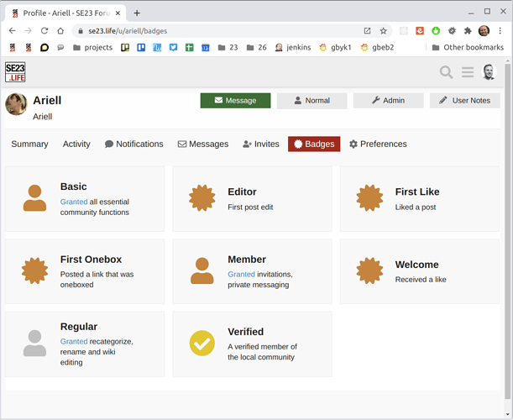The image size is (513, 420).
Task: Open the hamburger menu in forum header
Action: (468, 72)
